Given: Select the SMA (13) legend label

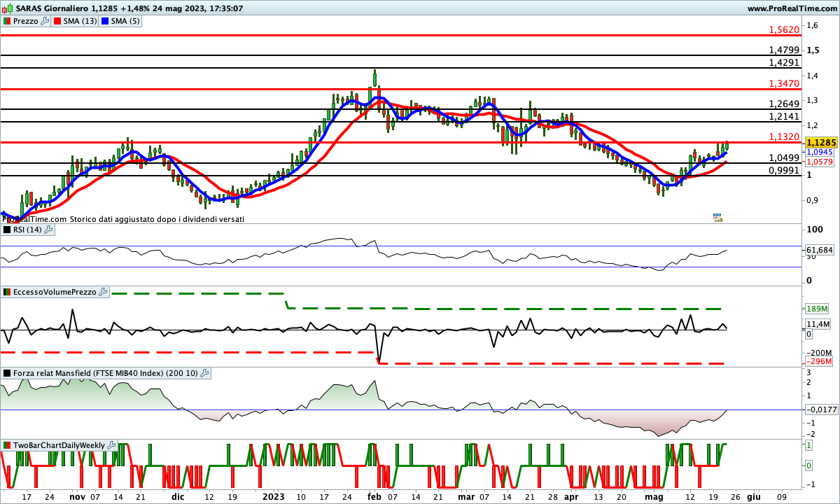Looking at the screenshot, I should click(x=80, y=21).
